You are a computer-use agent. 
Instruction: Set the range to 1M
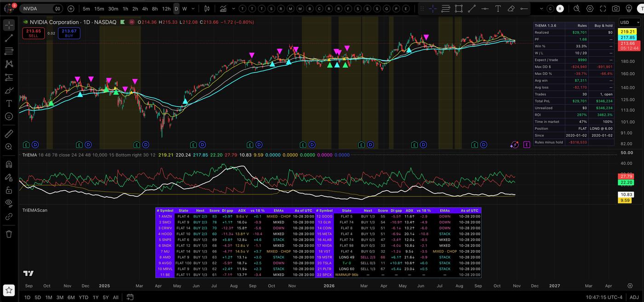[x=49, y=297]
